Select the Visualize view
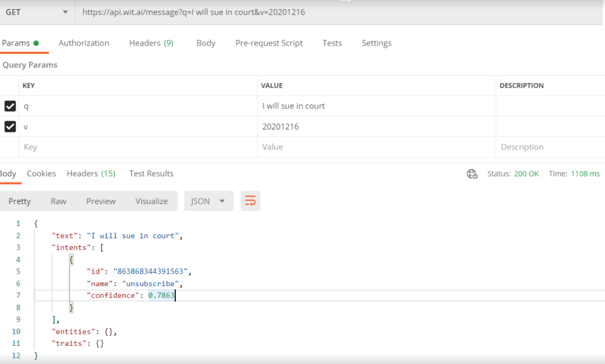 pos(151,201)
